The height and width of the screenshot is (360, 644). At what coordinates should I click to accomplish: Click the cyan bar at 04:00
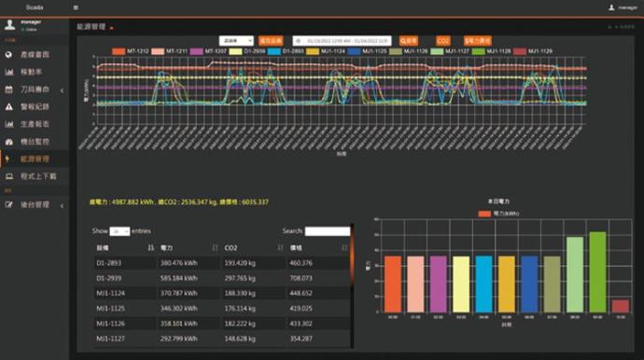(483, 284)
